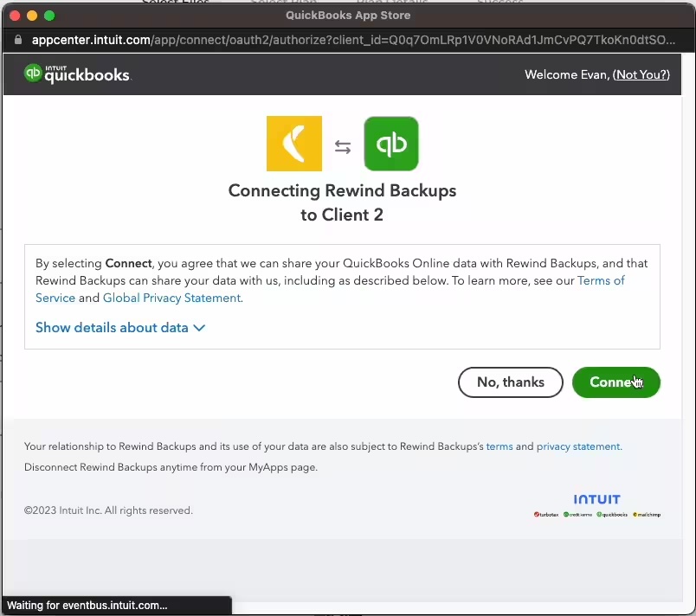Click the yellow Rewind Backups app icon
Screen dimensions: 696x616
tap(293, 144)
